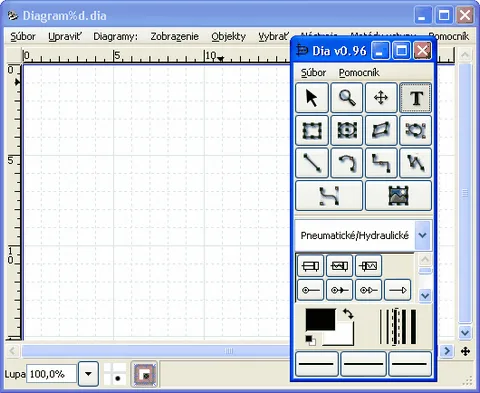
Task: Open the line style button
Action: [363, 364]
